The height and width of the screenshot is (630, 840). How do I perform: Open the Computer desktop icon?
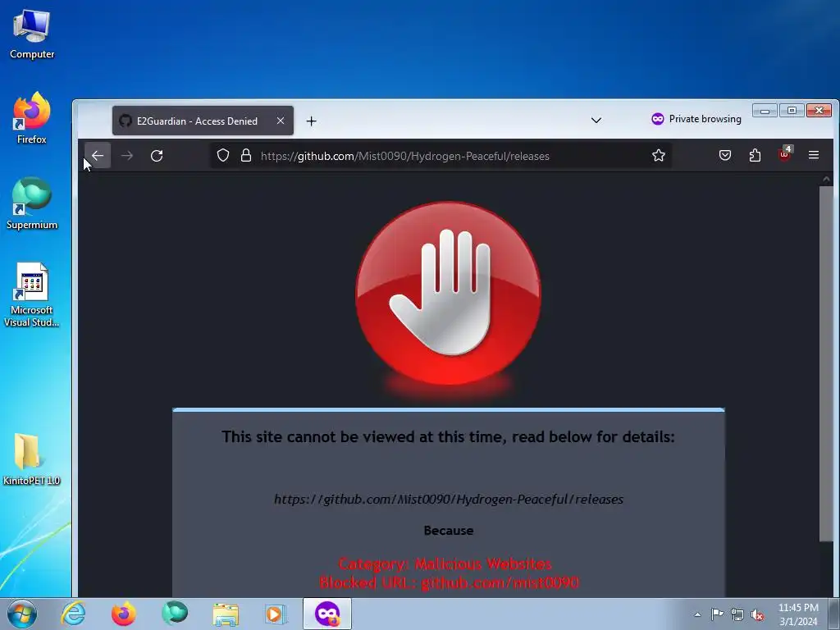(x=32, y=34)
